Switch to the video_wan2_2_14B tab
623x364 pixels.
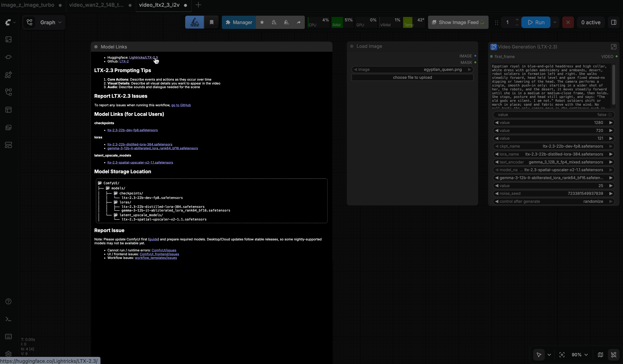point(96,5)
